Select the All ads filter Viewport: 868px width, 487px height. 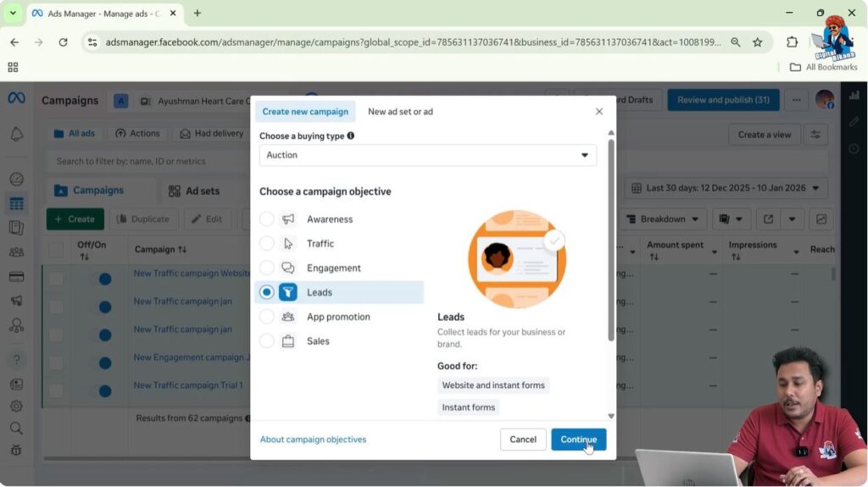point(75,133)
